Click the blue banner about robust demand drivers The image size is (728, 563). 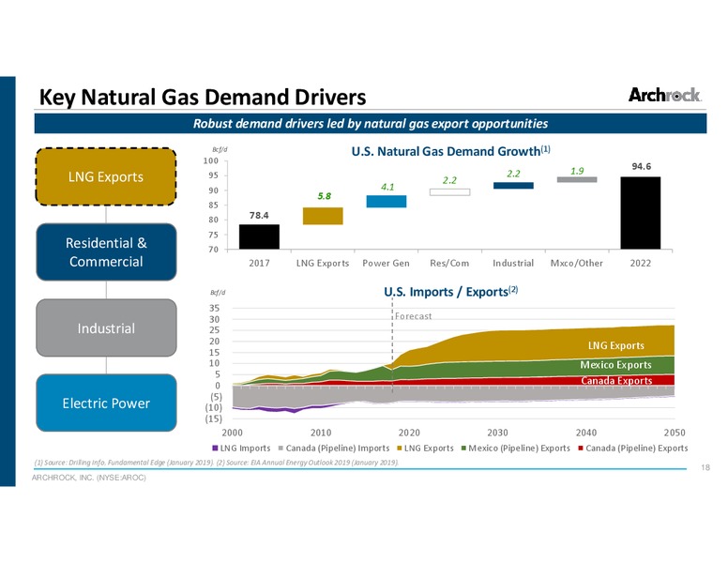370,124
